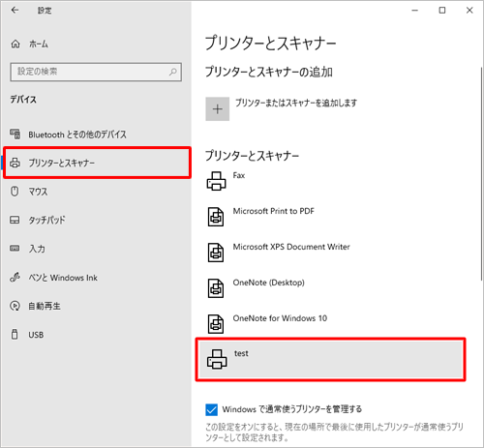484x448 pixels.
Task: Click the Fax printer icon
Action: [216, 181]
